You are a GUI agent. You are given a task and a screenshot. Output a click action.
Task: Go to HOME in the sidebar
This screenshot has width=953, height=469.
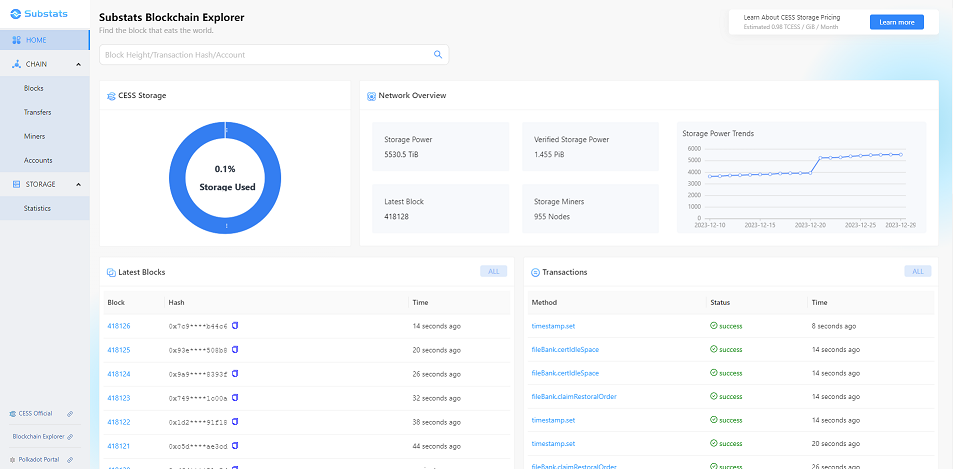click(x=44, y=40)
